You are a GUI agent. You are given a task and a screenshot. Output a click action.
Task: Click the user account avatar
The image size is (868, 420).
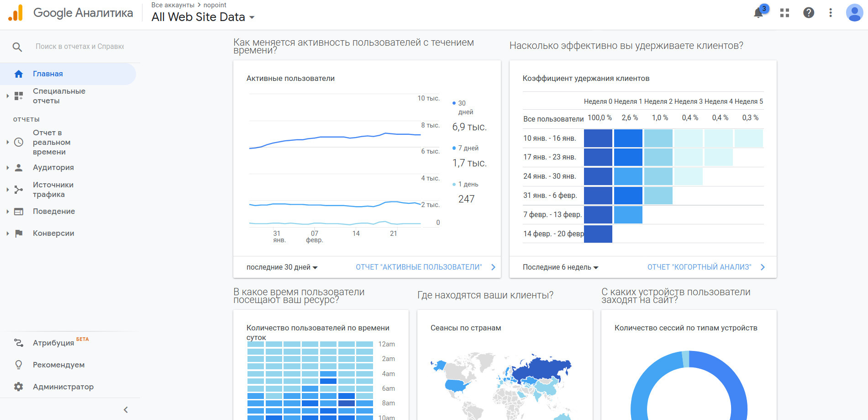854,13
